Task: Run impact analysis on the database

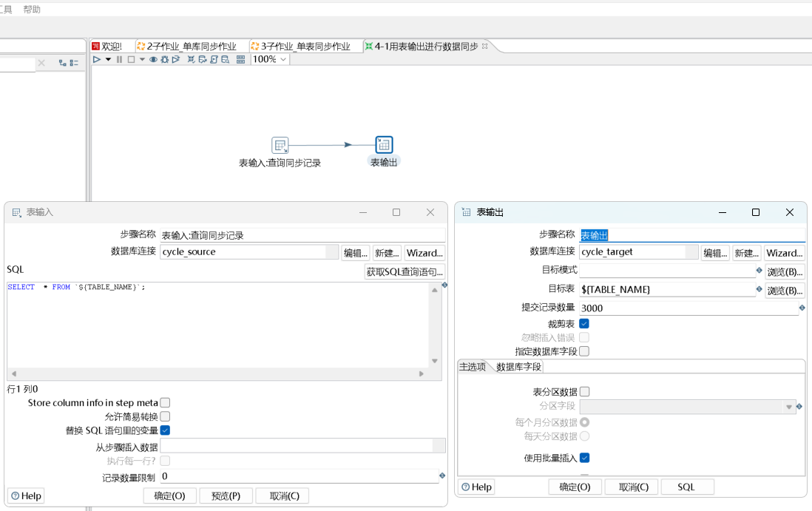Action: 203,60
